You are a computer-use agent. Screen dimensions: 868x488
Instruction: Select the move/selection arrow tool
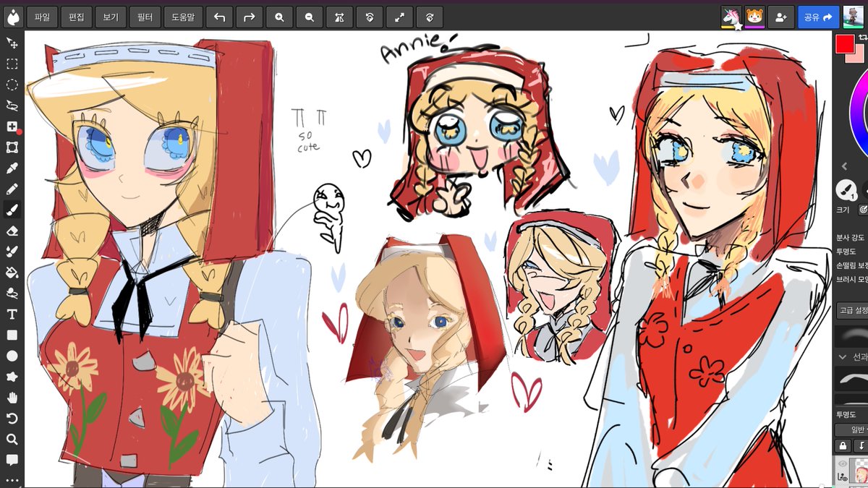(12, 43)
